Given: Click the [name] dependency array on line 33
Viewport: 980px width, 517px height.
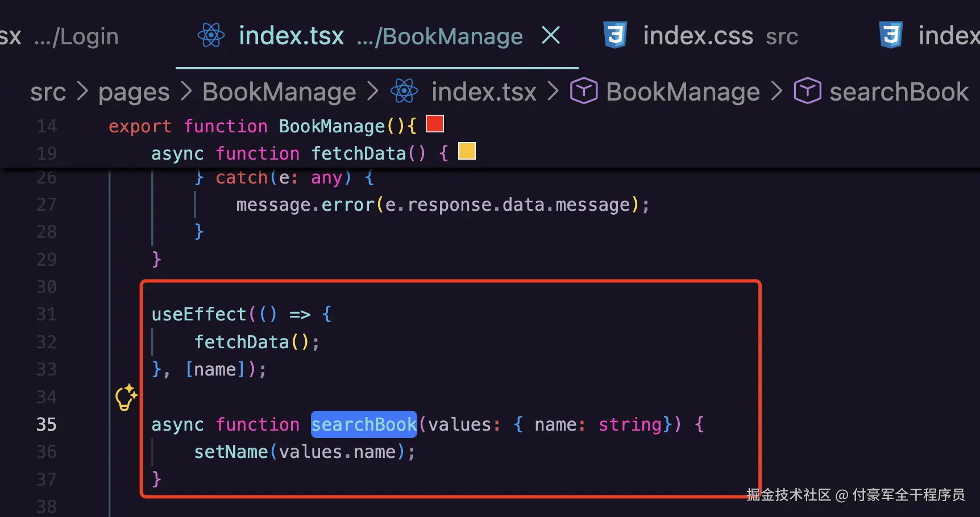Looking at the screenshot, I should pyautogui.click(x=215, y=370).
